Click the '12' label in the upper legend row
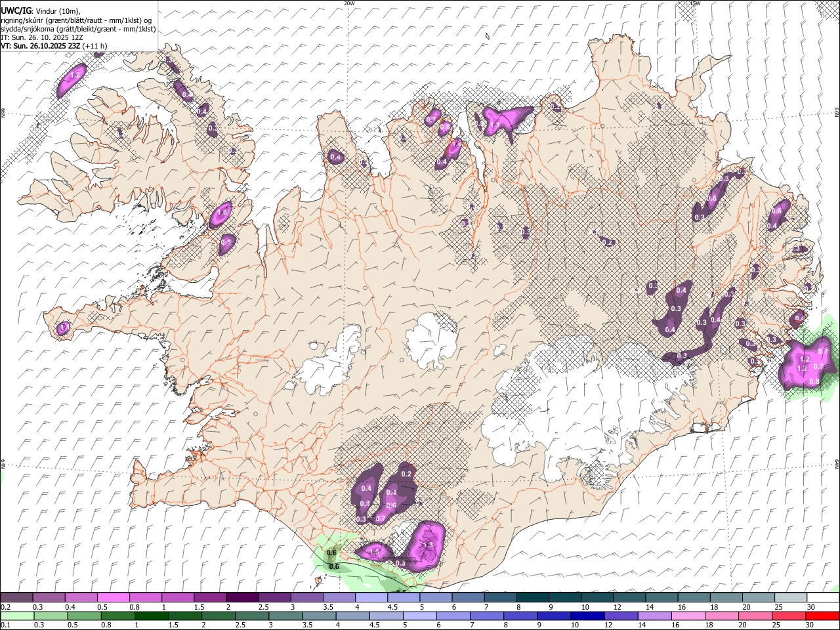 [618, 607]
